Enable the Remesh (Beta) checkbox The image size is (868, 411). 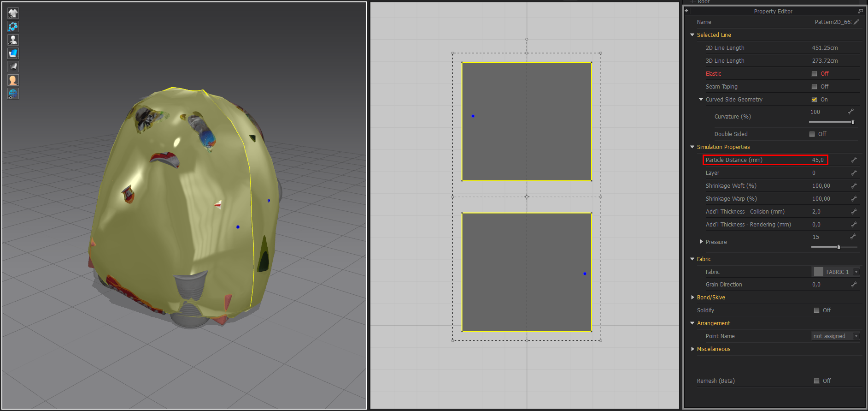(x=817, y=381)
